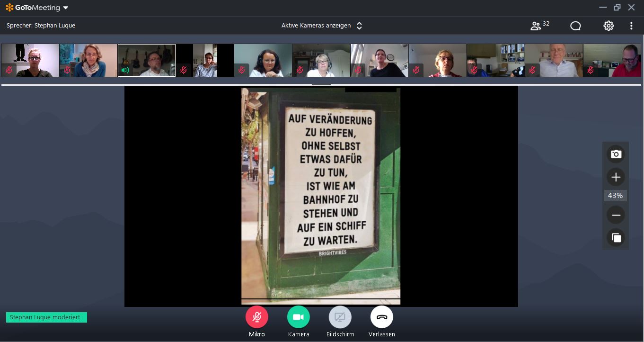Click the shared poster image
This screenshot has width=644, height=342.
[x=321, y=196]
